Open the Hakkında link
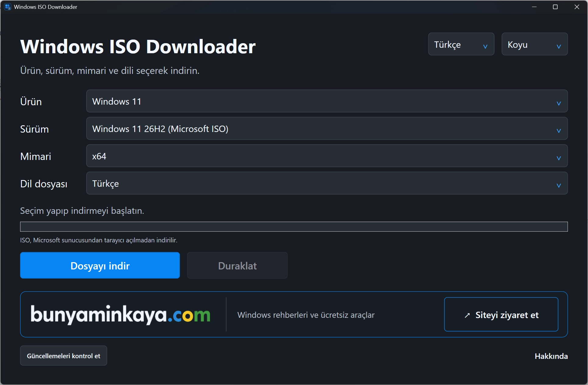This screenshot has width=588, height=385. pyautogui.click(x=551, y=356)
